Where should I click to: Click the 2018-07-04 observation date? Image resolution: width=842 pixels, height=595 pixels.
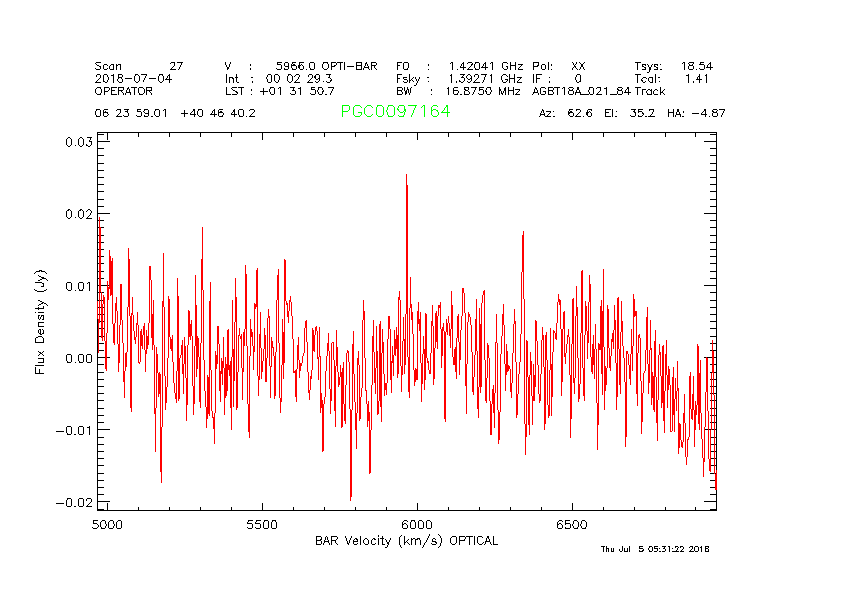point(133,78)
